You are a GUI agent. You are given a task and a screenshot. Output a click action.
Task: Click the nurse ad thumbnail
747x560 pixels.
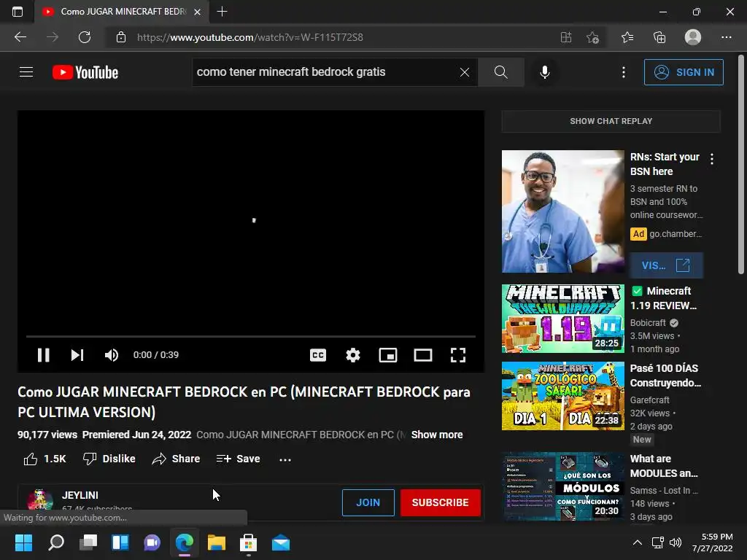tap(562, 211)
